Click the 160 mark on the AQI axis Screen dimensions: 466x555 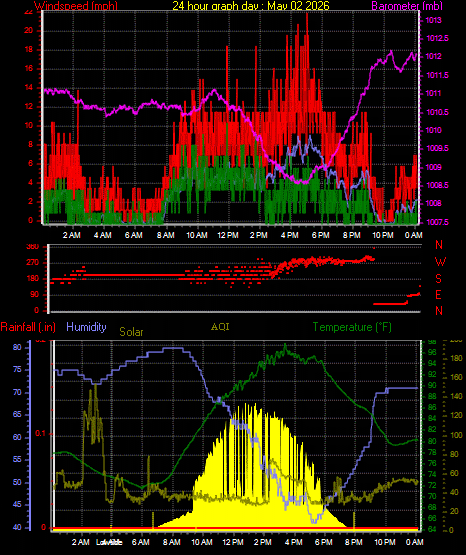point(456,377)
